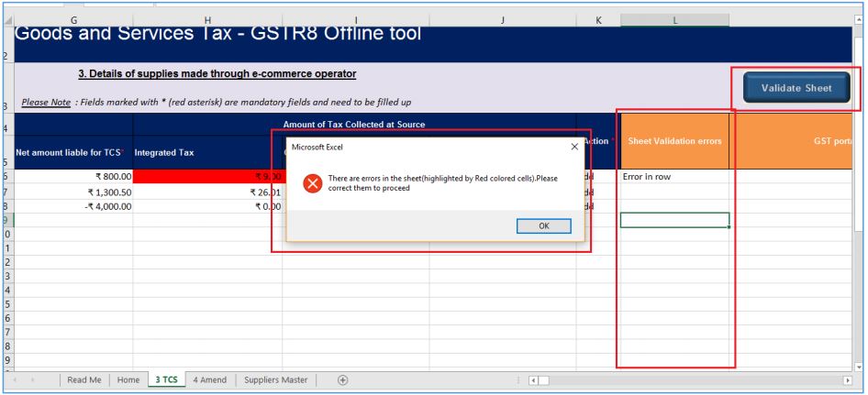Click the ₹ 0.00 Integrated Tax cell
This screenshot has height=395, width=868.
(207, 206)
